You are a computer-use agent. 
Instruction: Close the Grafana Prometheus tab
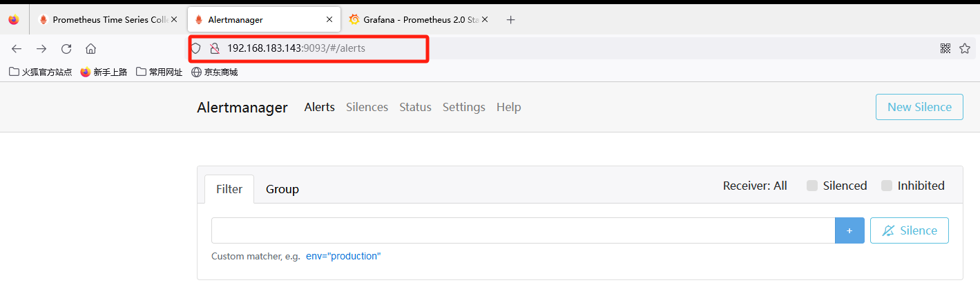pos(486,20)
